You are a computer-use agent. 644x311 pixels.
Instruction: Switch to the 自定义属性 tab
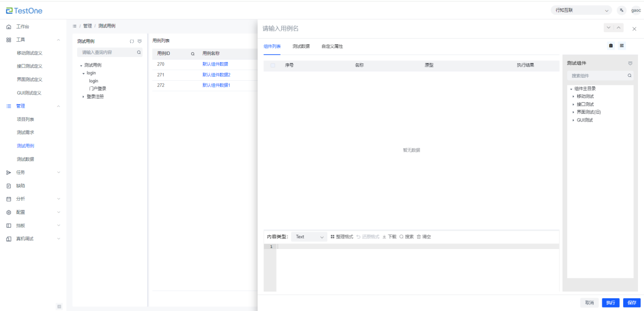tap(332, 46)
